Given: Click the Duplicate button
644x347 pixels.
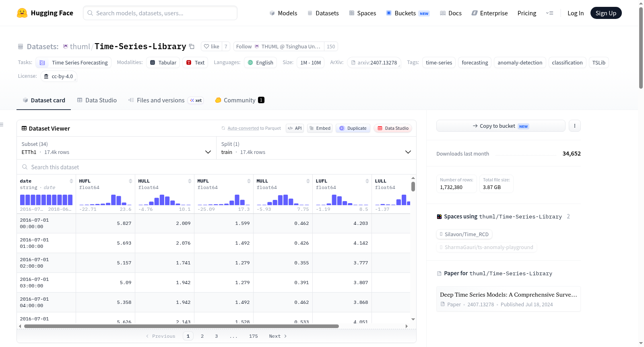Looking at the screenshot, I should coord(353,128).
